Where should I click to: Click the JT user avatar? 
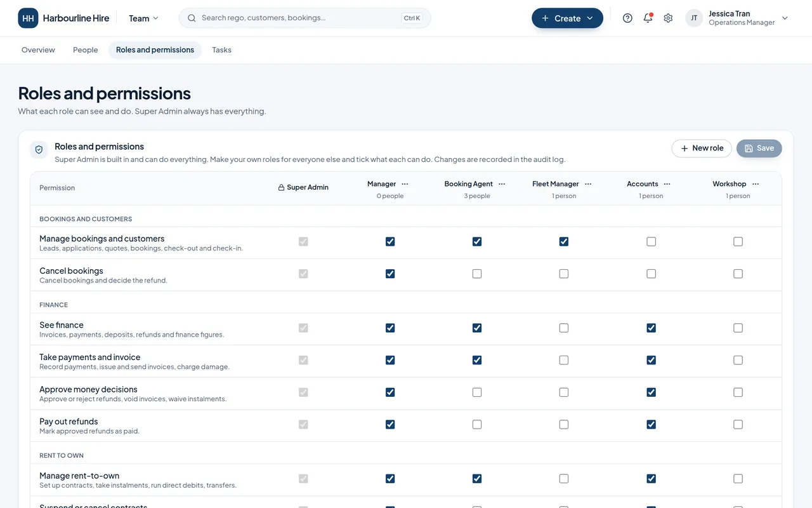[x=694, y=18]
